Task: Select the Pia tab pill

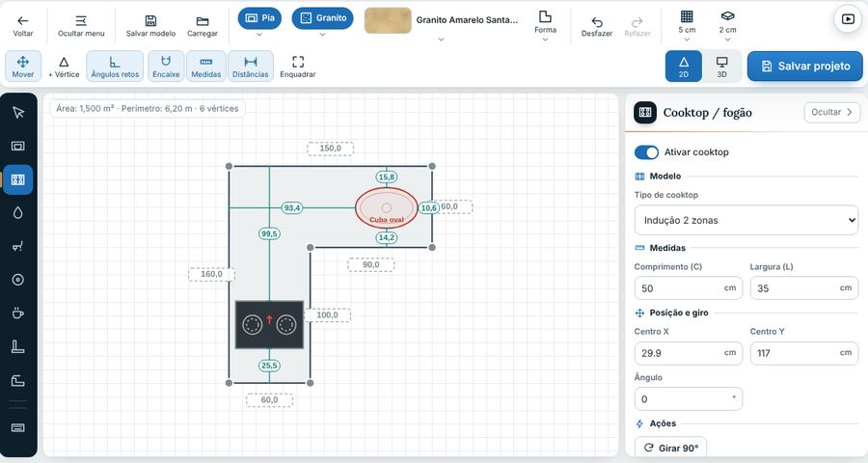Action: point(259,17)
